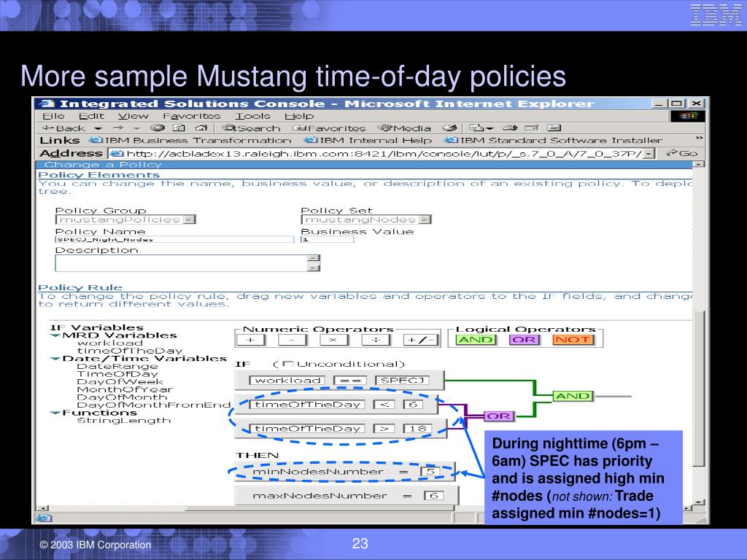The width and height of the screenshot is (747, 560).
Task: Click the Refresh page icon
Action: pos(179,128)
